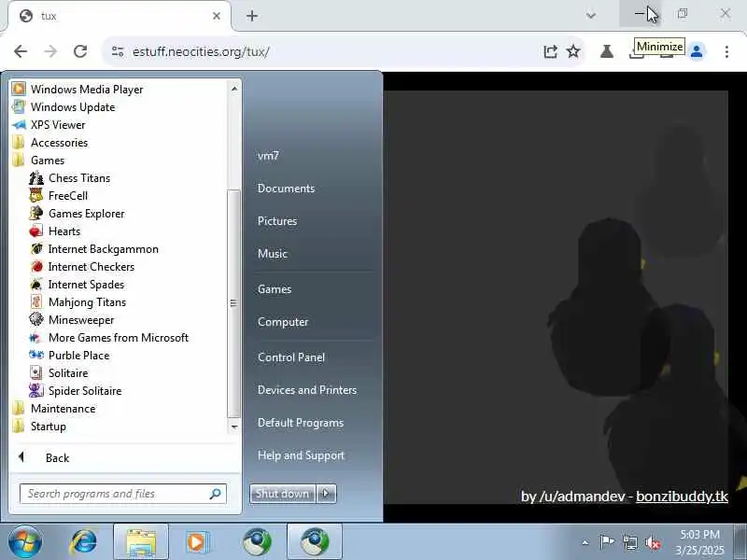View site information icon in address bar
The width and height of the screenshot is (747, 560).
point(118,51)
